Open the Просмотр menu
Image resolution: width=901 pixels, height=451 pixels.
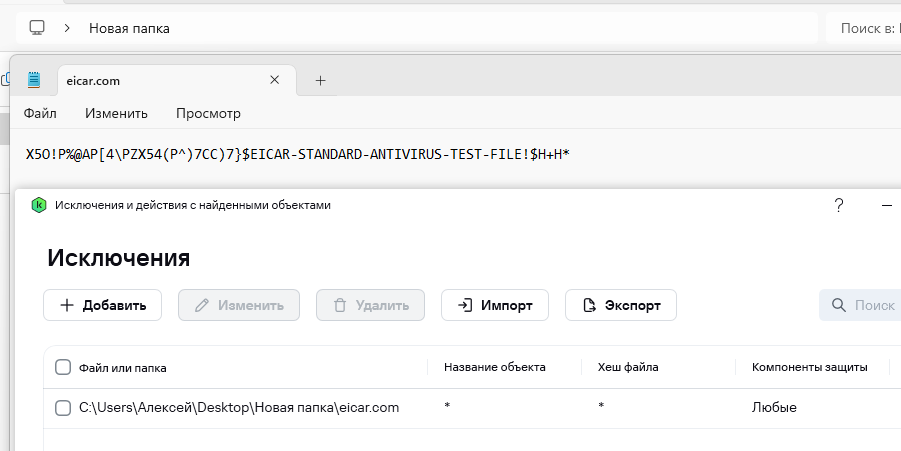click(x=208, y=113)
